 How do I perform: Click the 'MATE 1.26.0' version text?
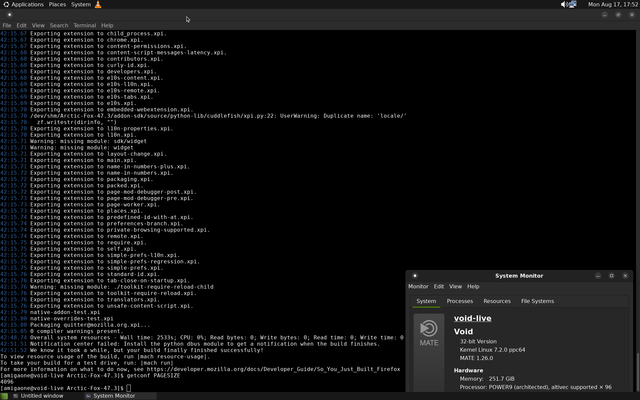476,358
